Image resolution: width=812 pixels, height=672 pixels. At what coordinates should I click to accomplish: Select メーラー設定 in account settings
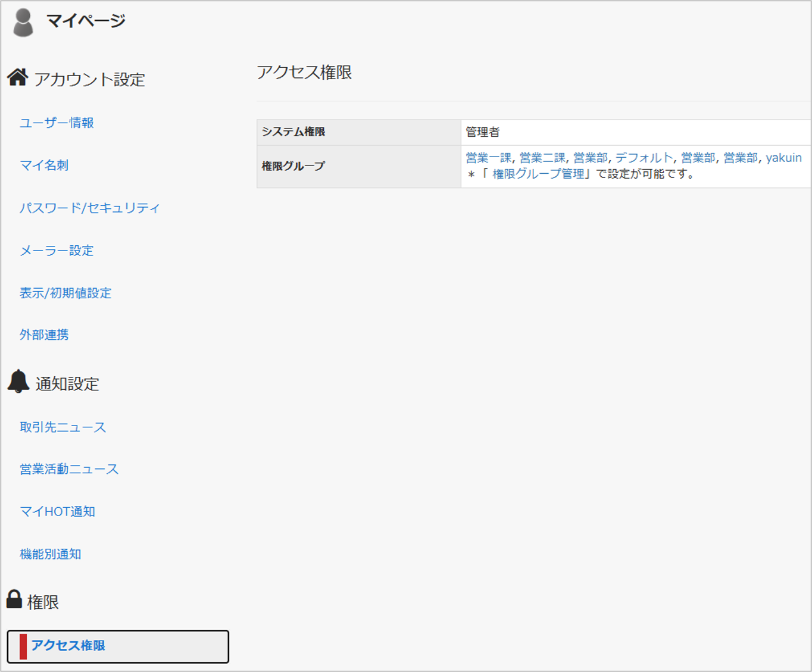[57, 251]
